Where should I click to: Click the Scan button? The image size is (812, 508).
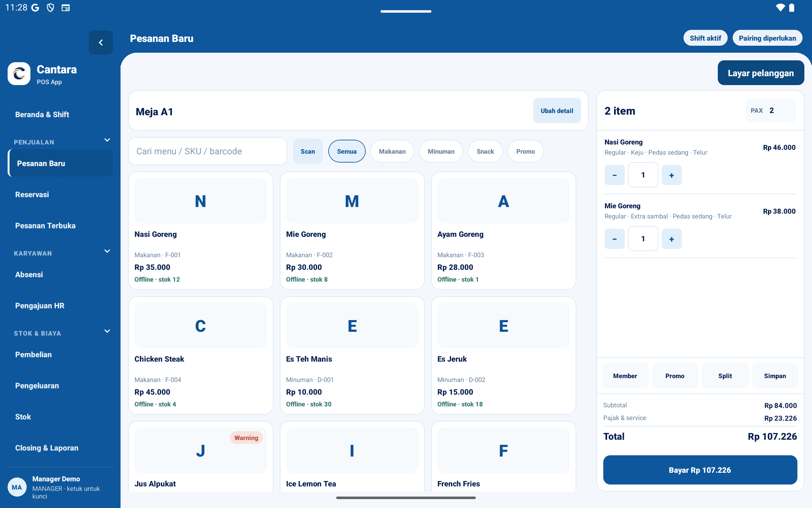[308, 151]
